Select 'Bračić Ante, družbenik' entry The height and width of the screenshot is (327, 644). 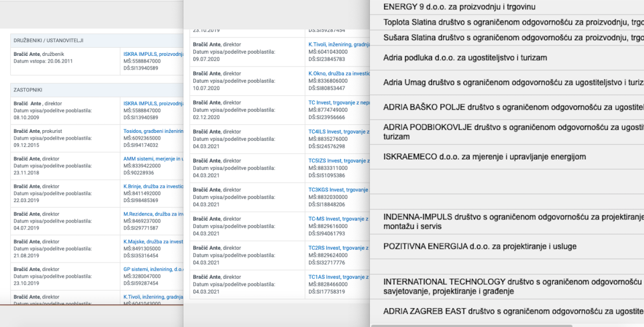click(x=39, y=54)
